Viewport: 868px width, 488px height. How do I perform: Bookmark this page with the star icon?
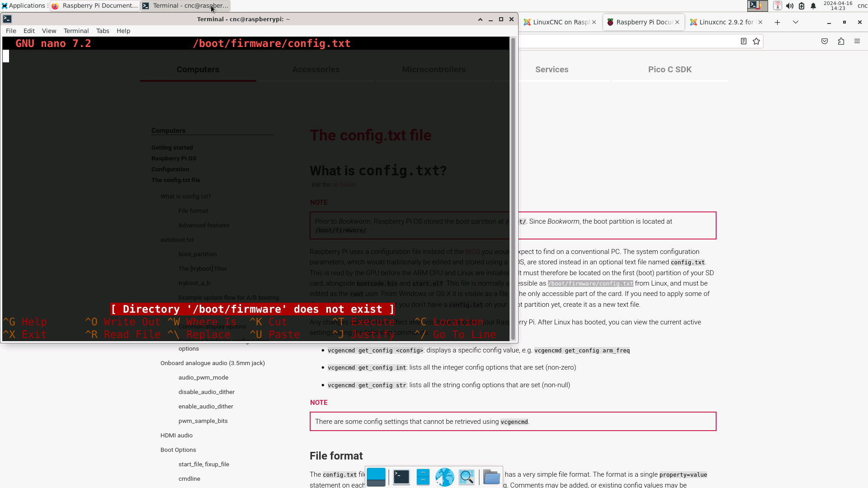coord(756,41)
